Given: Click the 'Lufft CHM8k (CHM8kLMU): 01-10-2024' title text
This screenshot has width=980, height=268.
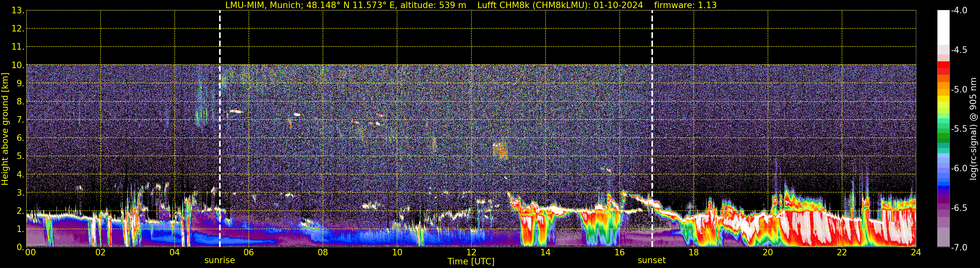Looking at the screenshot, I should pyautogui.click(x=560, y=5).
